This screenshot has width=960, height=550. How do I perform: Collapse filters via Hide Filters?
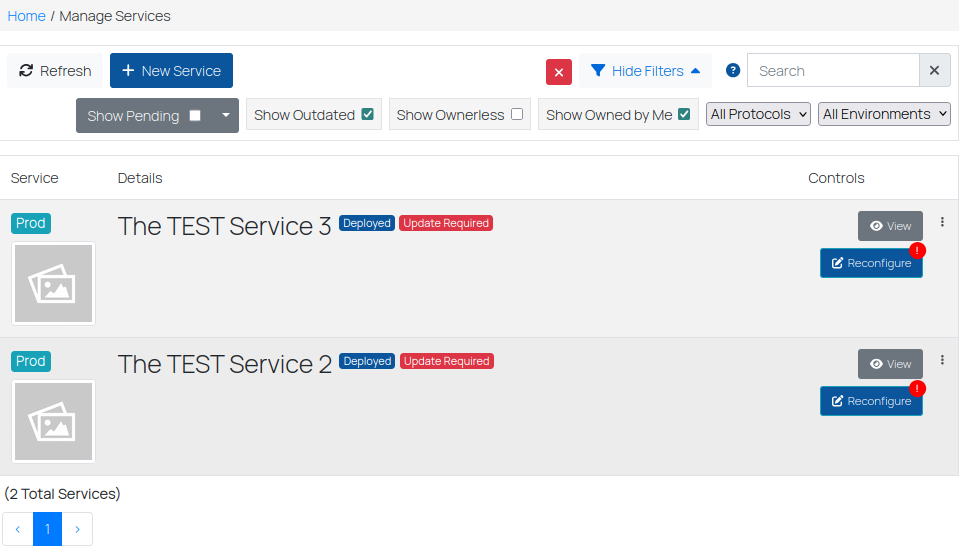point(645,70)
